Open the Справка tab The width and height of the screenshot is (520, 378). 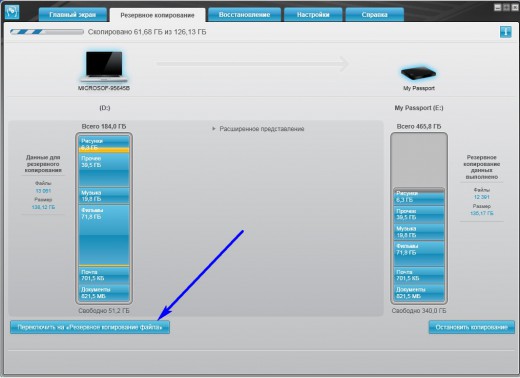(x=375, y=15)
